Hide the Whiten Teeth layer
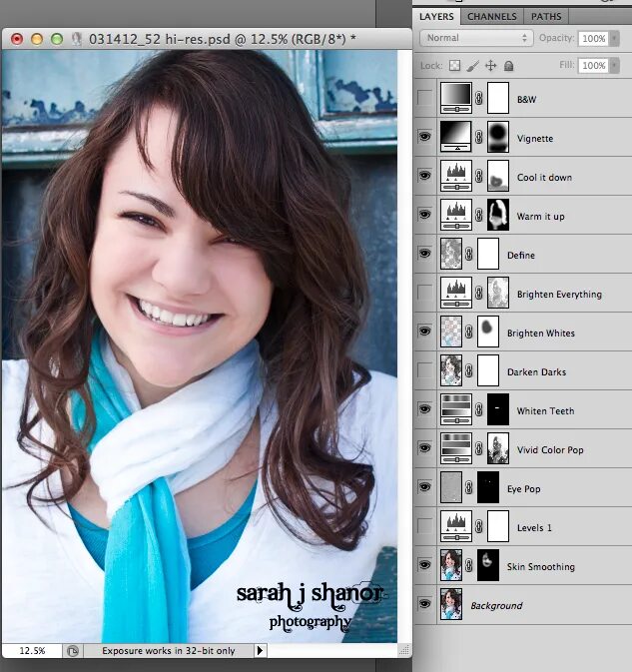632x672 pixels. pos(424,409)
